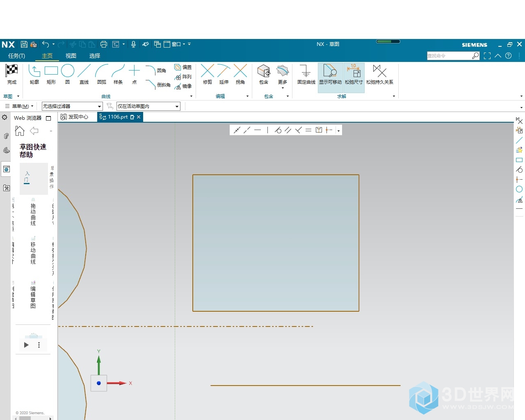The width and height of the screenshot is (525, 420).
Task: Click the Home icon in Web browser panel
Action: point(20,131)
